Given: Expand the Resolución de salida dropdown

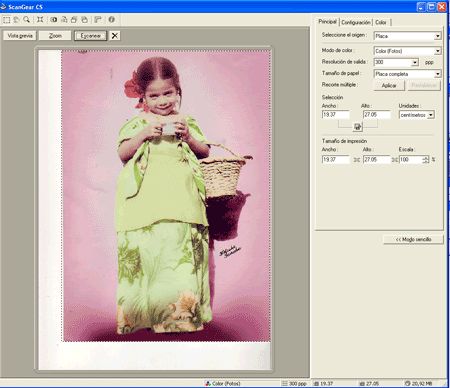Looking at the screenshot, I should (414, 62).
